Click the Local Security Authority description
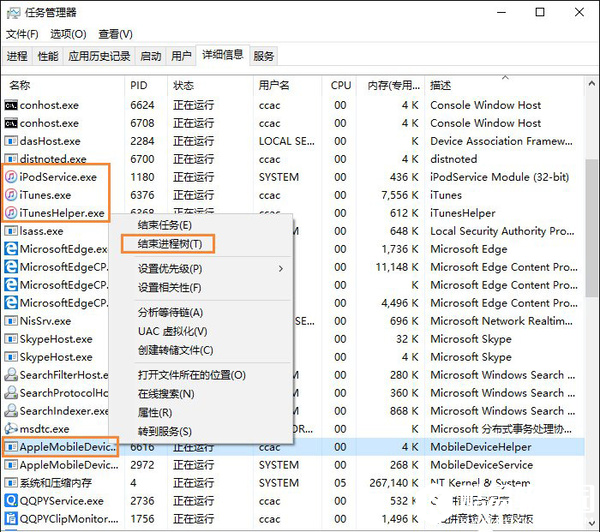Screen dimensions: 600x532 [502, 231]
